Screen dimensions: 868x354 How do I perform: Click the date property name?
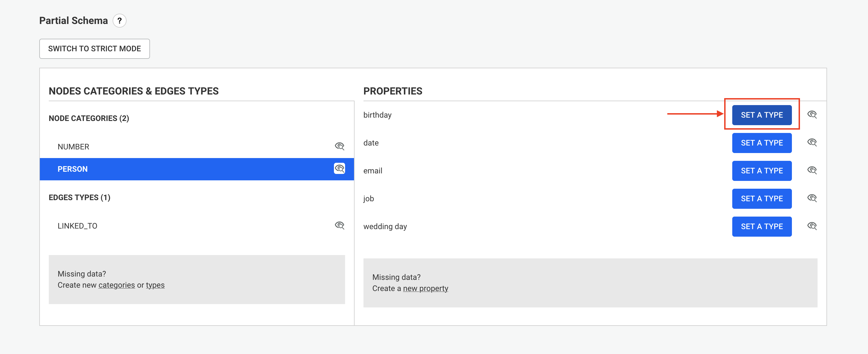click(371, 143)
